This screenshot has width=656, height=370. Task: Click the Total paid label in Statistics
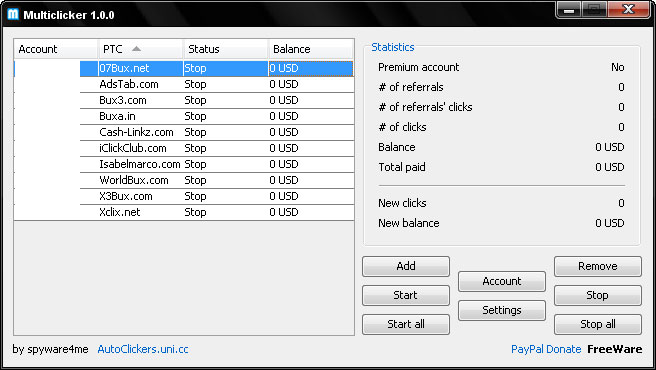402,167
